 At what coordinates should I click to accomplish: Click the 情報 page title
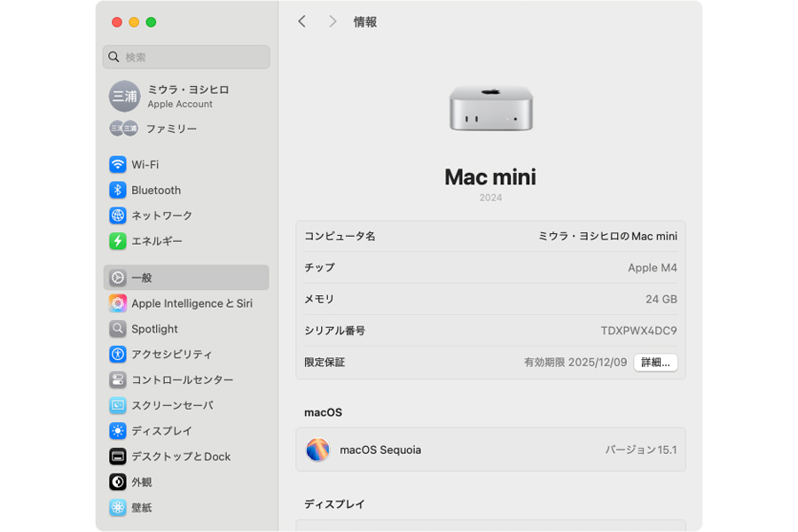pos(365,22)
